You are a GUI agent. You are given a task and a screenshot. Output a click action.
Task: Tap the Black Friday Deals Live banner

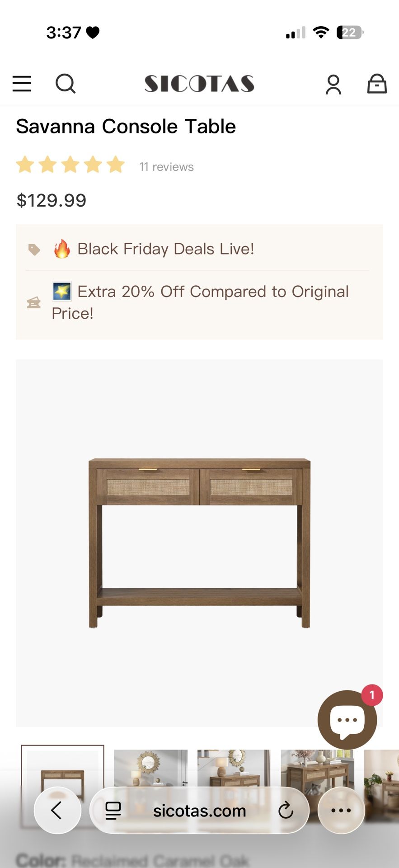click(x=165, y=249)
